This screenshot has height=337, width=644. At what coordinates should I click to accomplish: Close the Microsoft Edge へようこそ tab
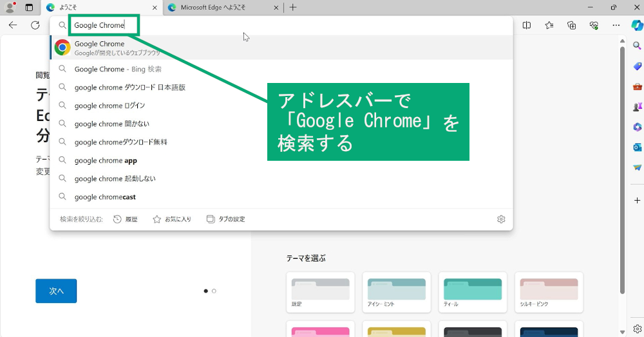(x=276, y=7)
